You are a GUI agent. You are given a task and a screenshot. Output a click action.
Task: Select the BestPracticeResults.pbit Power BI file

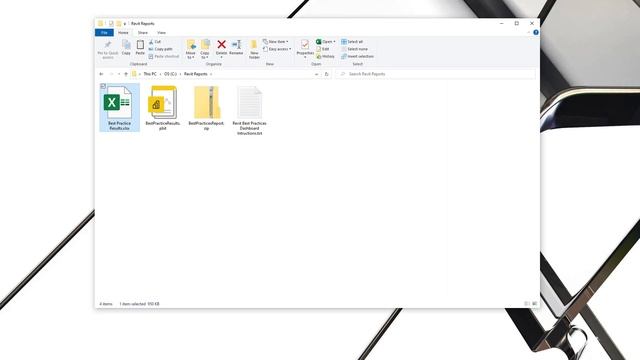[163, 108]
